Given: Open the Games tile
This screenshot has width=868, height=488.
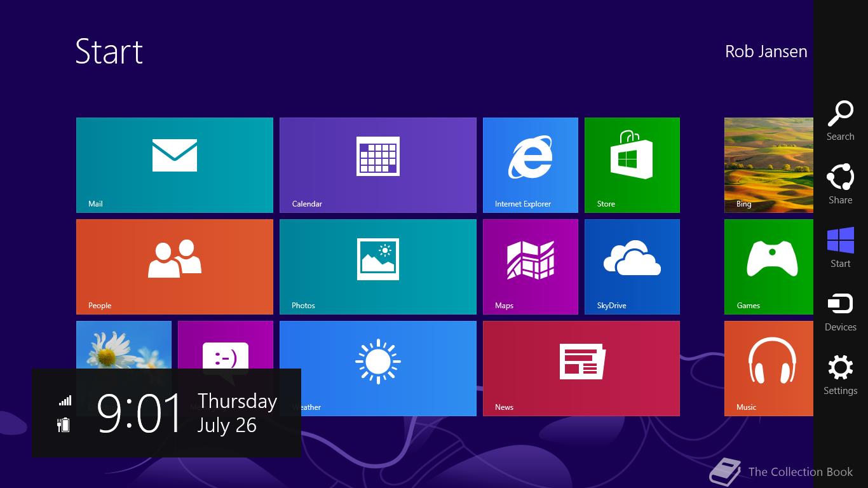Looking at the screenshot, I should [x=769, y=267].
